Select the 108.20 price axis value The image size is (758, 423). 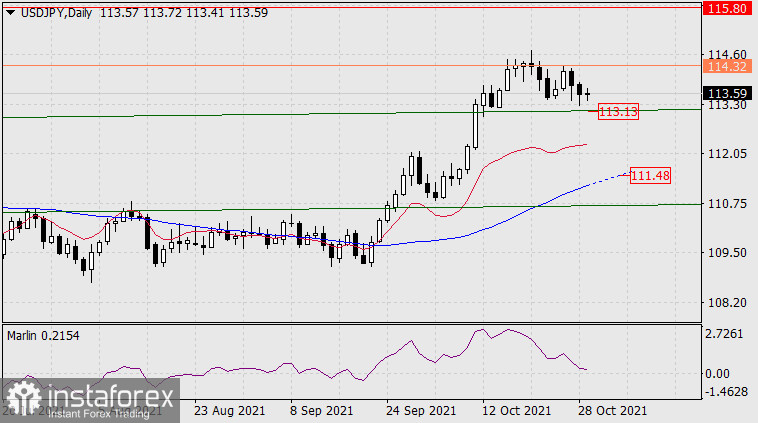[x=725, y=302]
